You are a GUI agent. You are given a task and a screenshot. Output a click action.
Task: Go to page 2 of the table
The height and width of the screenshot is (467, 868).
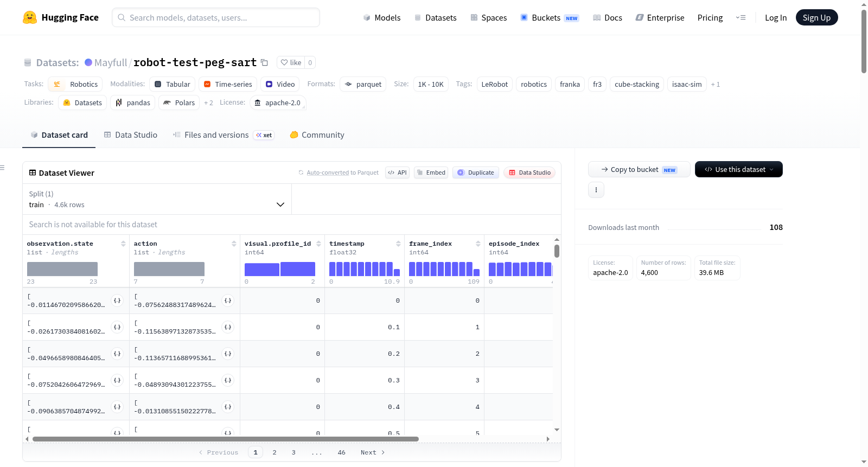point(275,452)
